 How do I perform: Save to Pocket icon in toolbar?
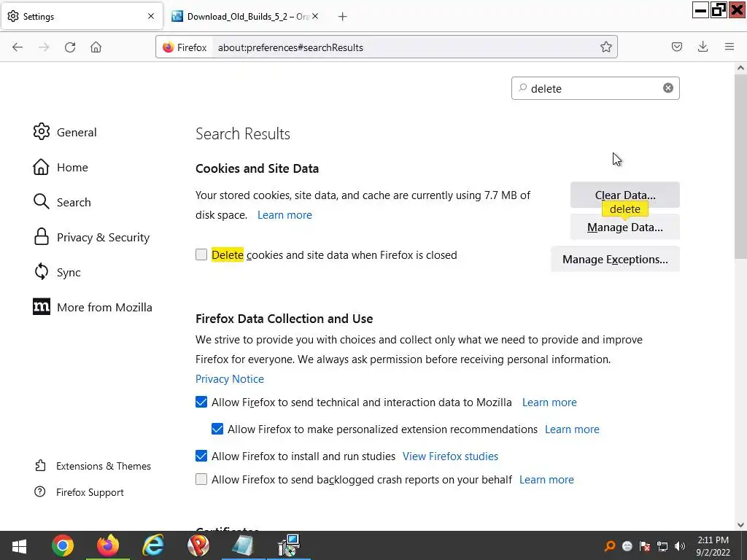676,47
